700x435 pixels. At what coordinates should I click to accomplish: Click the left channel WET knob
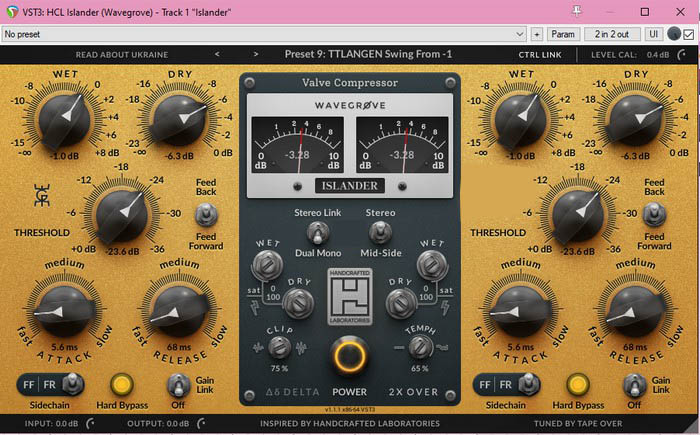click(x=65, y=120)
